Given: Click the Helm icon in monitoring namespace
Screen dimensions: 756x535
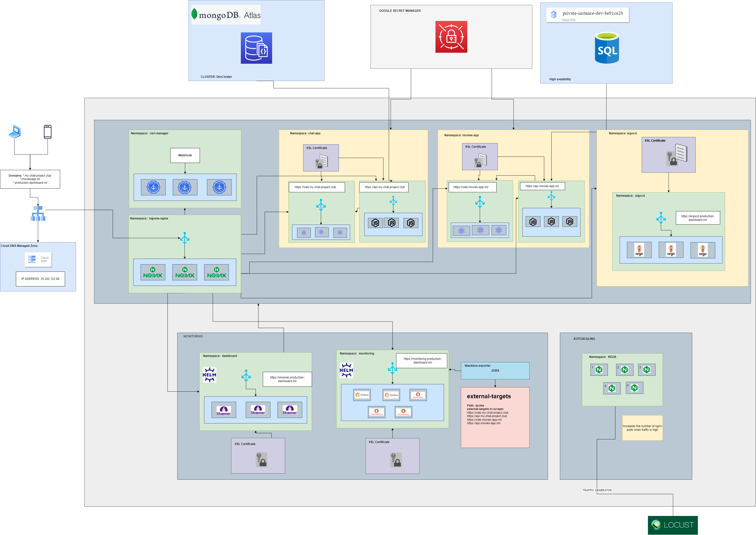Looking at the screenshot, I should (346, 370).
